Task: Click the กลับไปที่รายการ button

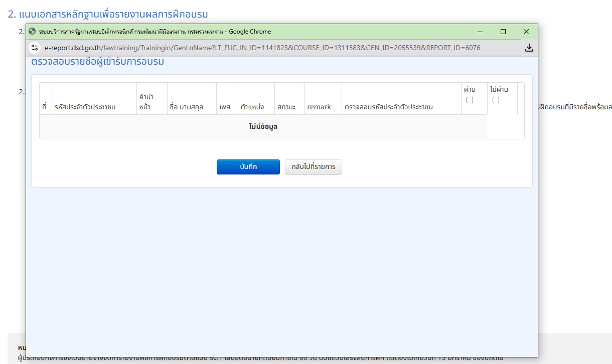Action: pos(313,167)
